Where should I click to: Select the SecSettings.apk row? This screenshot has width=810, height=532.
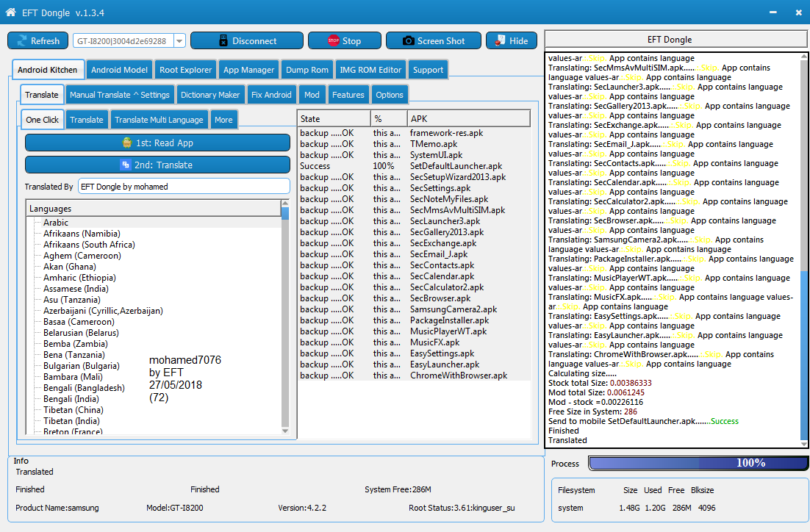[x=415, y=188]
